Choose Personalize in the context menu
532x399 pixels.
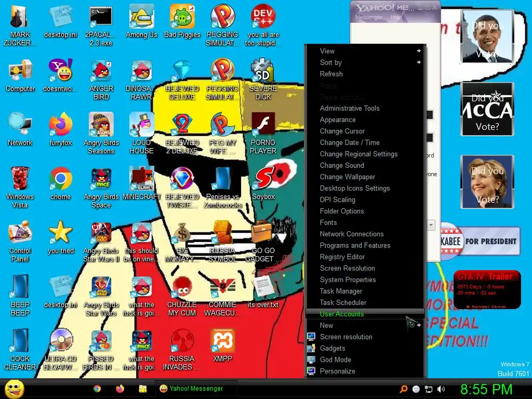[365, 371]
